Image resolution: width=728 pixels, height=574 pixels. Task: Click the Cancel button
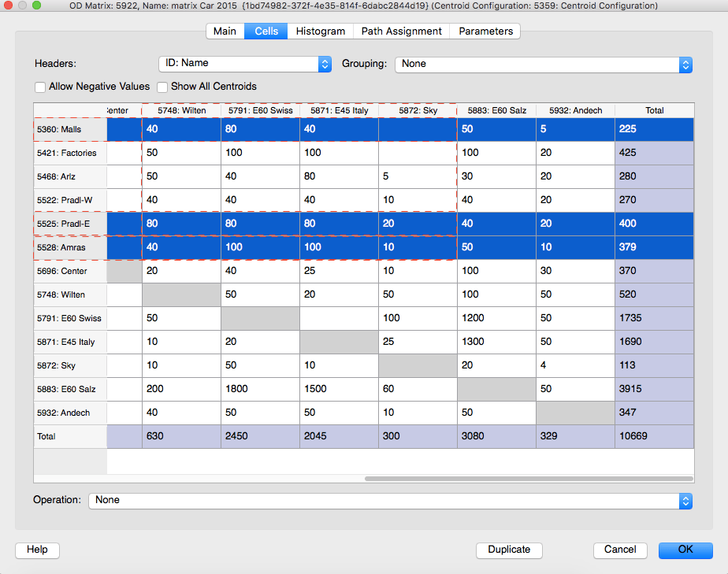click(x=620, y=550)
